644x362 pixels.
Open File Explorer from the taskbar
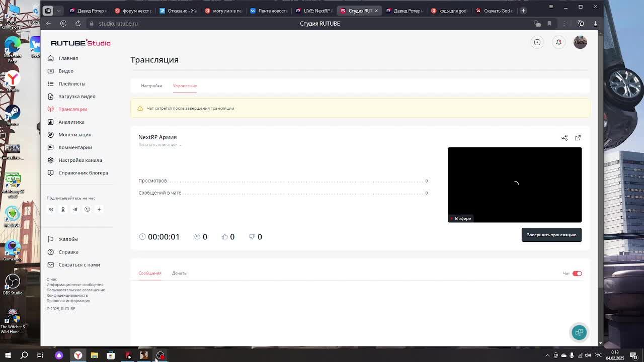[94, 355]
